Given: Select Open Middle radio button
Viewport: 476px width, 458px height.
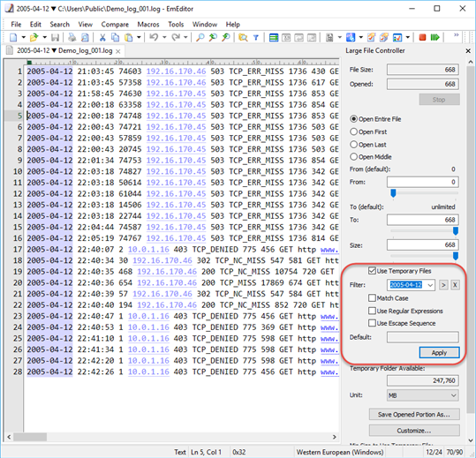Looking at the screenshot, I should [353, 157].
